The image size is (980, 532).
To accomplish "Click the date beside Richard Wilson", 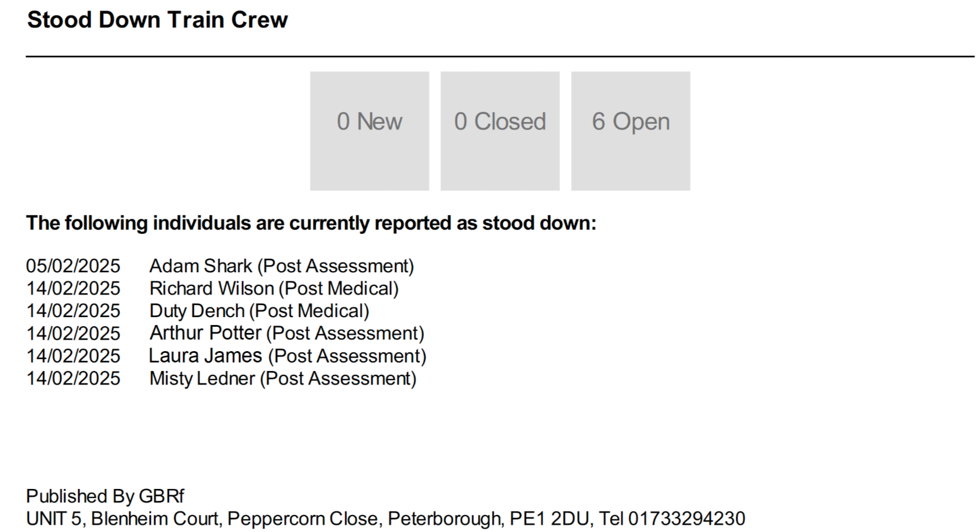I will pyautogui.click(x=73, y=289).
